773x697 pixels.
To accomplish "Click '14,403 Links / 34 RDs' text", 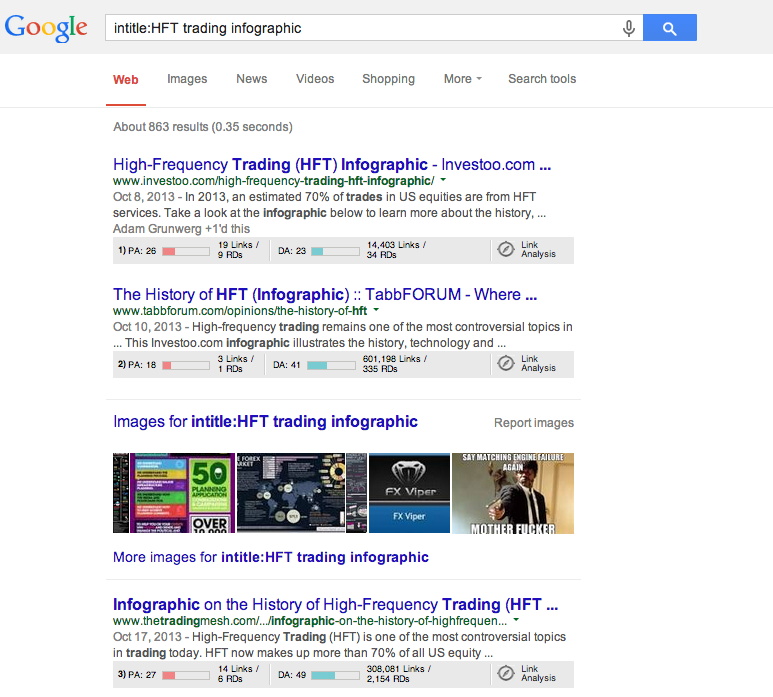I will tap(396, 250).
